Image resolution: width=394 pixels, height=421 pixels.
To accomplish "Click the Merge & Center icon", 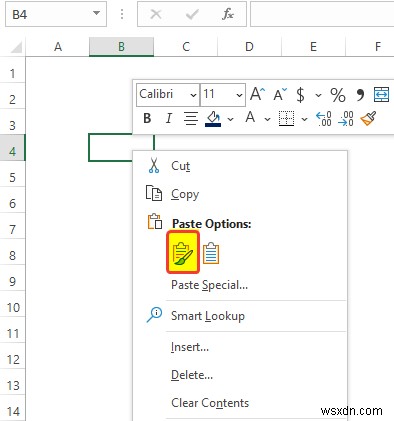I will point(381,94).
